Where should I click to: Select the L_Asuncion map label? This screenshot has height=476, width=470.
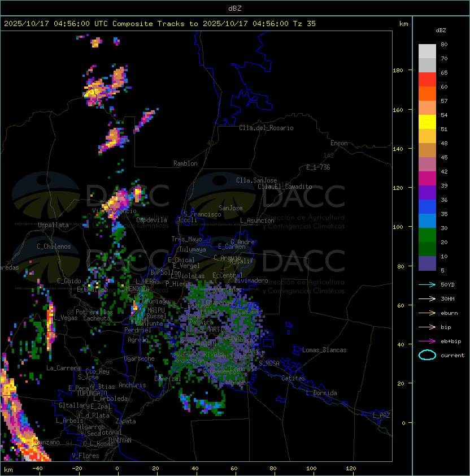pos(257,220)
